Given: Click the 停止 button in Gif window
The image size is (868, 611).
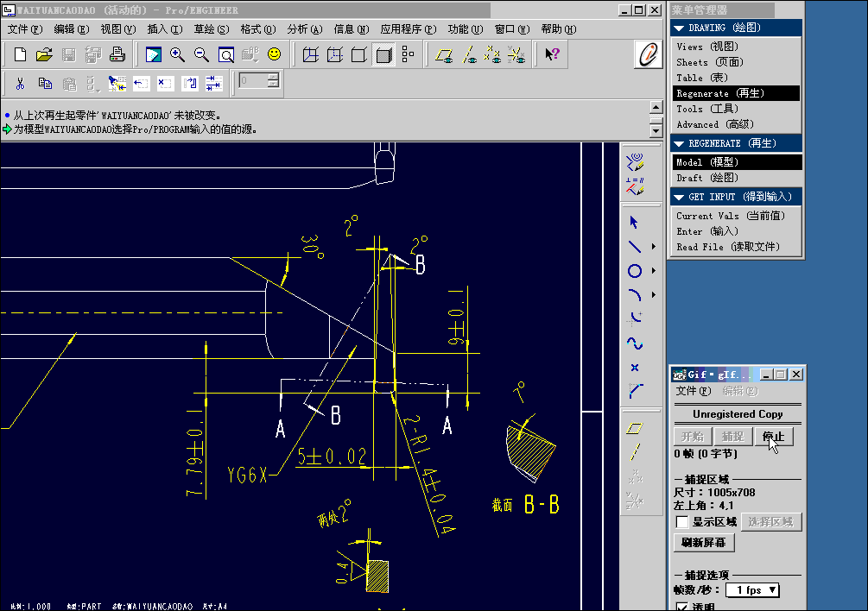Looking at the screenshot, I should (x=773, y=437).
